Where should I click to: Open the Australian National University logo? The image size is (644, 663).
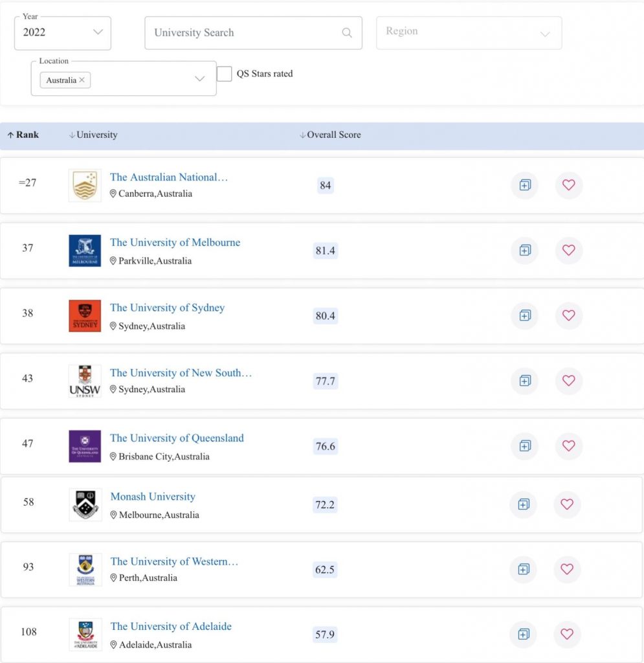(x=85, y=185)
